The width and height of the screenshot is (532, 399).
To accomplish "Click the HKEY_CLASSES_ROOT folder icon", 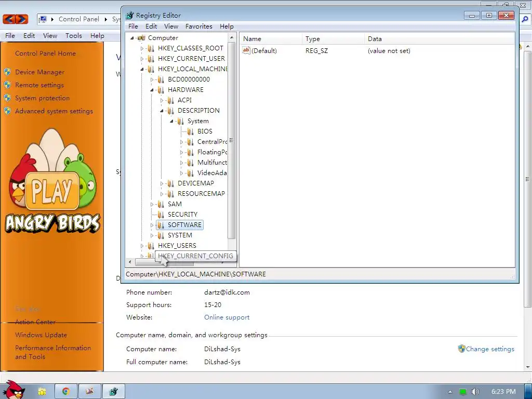I will click(x=151, y=48).
